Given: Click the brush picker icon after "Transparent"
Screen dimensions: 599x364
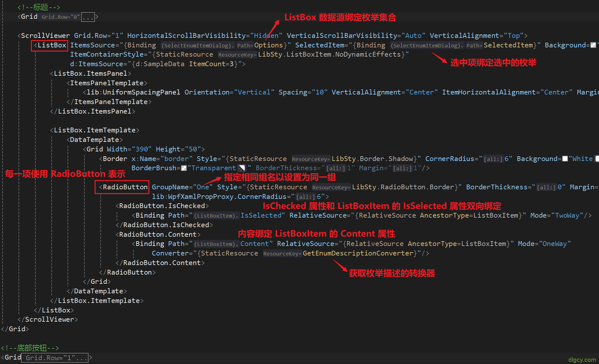Looking at the screenshot, I should [242, 168].
